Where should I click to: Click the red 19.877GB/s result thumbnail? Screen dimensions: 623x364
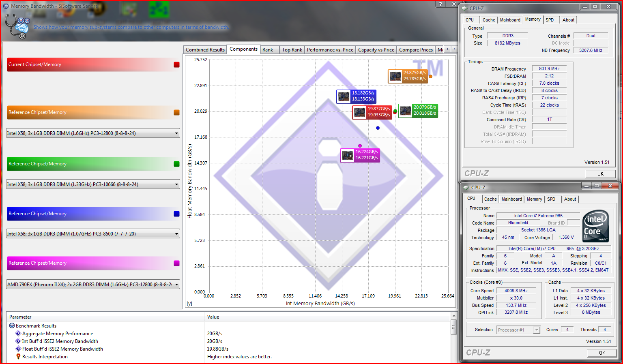tap(359, 112)
